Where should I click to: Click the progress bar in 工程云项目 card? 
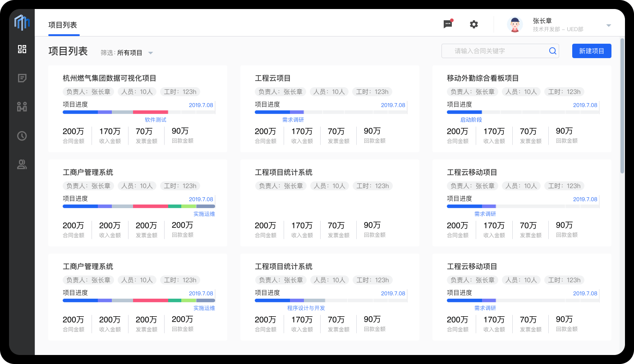[331, 112]
